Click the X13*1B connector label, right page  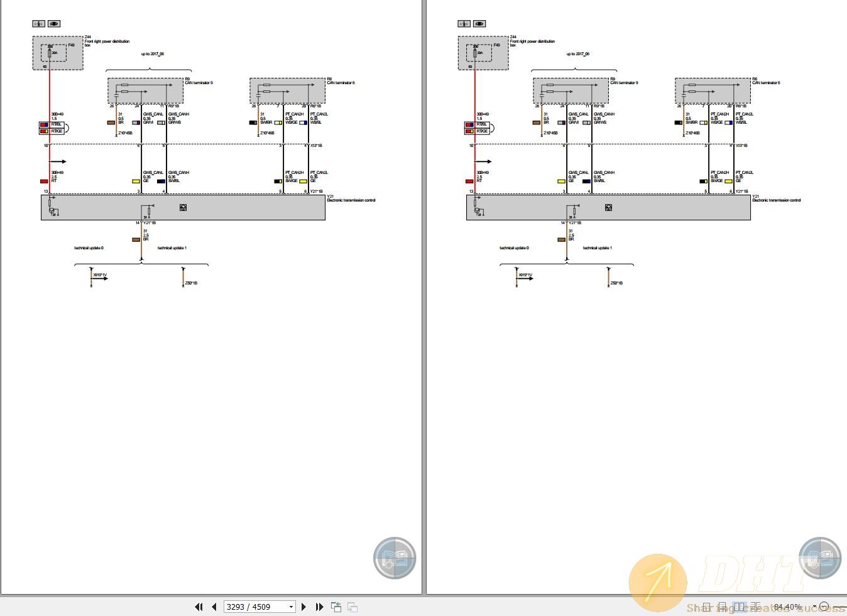point(741,146)
